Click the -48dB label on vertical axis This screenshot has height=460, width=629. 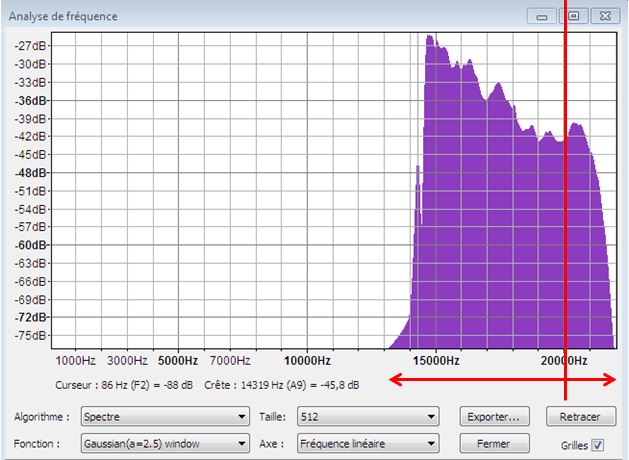pyautogui.click(x=32, y=172)
